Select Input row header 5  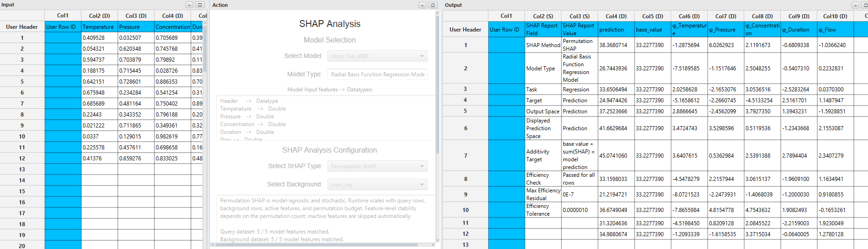click(x=22, y=81)
